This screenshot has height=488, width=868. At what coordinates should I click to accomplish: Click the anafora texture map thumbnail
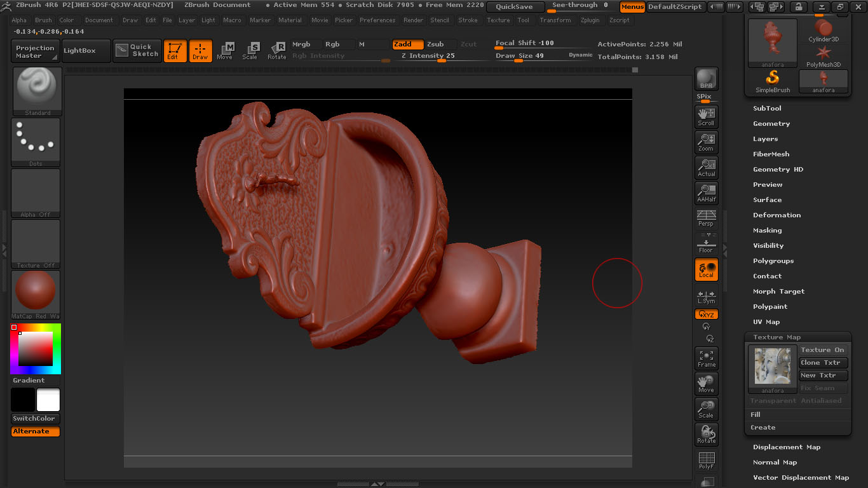tap(773, 369)
